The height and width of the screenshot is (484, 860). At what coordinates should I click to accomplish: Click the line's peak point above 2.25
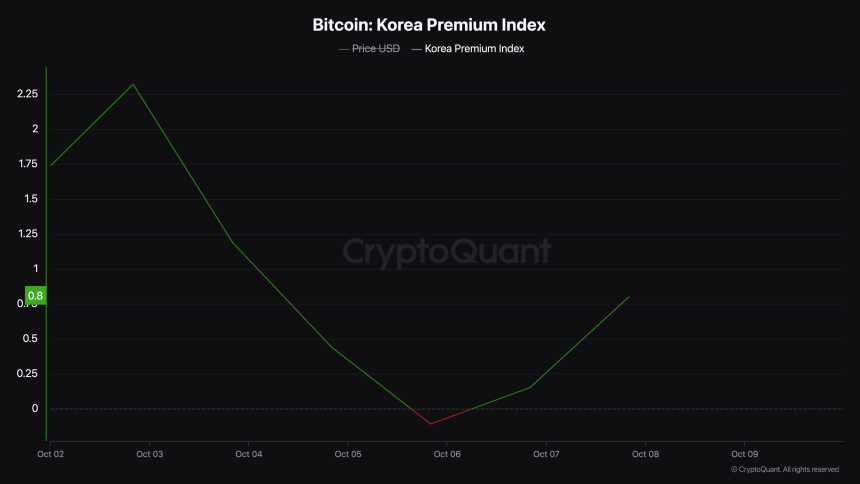[133, 84]
